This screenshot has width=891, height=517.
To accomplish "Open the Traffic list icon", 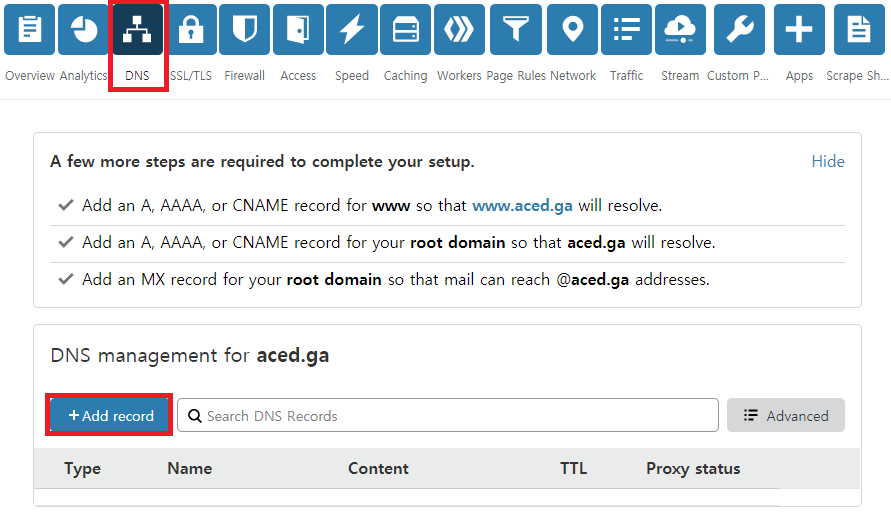I will tap(627, 30).
